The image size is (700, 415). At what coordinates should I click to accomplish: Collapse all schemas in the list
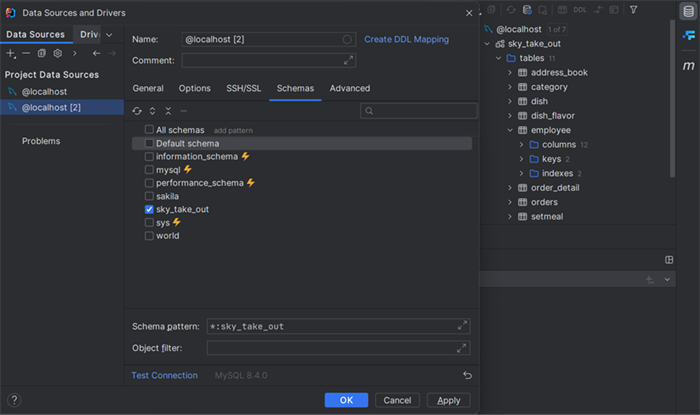168,111
